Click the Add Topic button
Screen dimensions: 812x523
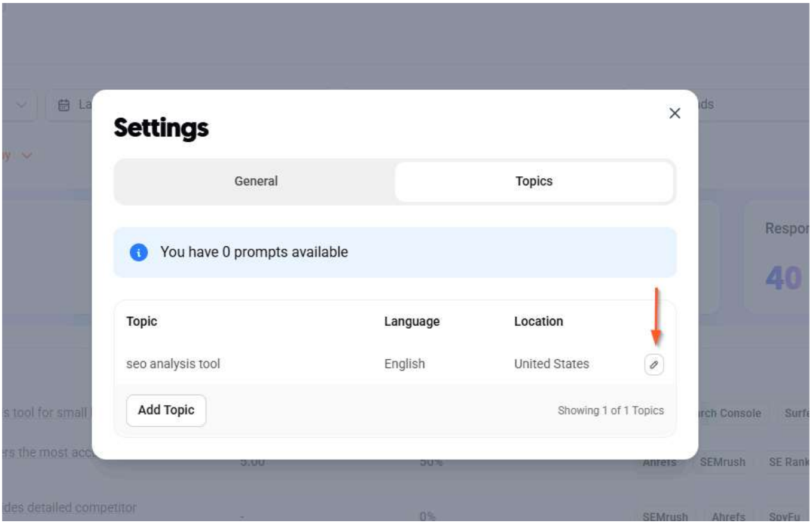pos(166,410)
